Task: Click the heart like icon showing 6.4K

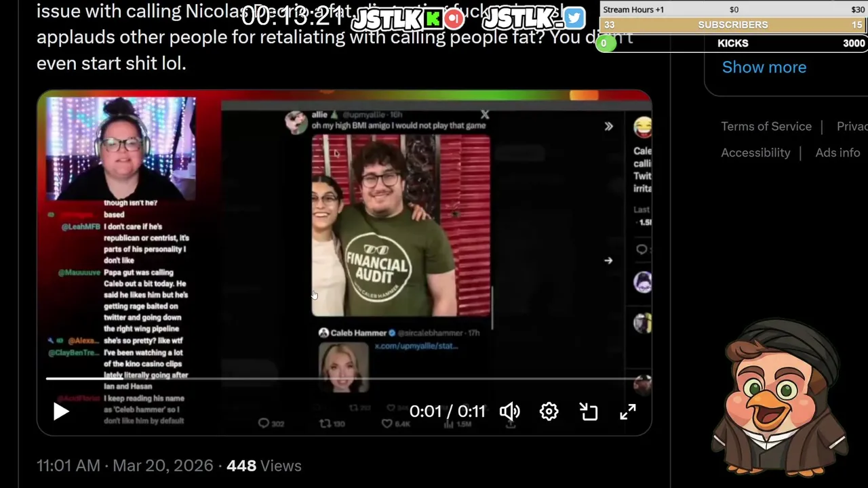Action: [x=387, y=424]
